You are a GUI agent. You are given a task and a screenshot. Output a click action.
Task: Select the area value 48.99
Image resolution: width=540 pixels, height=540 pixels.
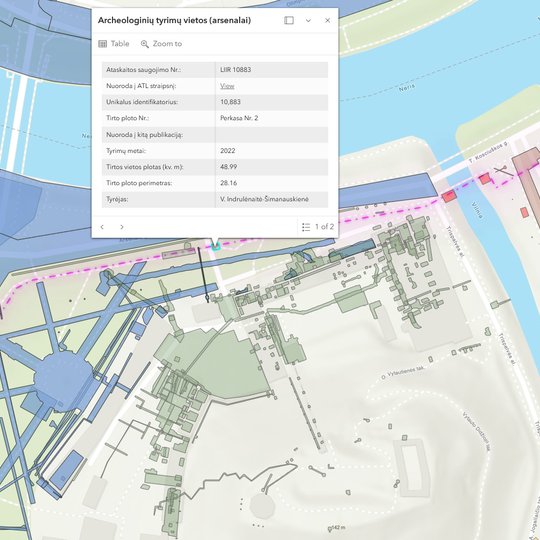pyautogui.click(x=228, y=167)
